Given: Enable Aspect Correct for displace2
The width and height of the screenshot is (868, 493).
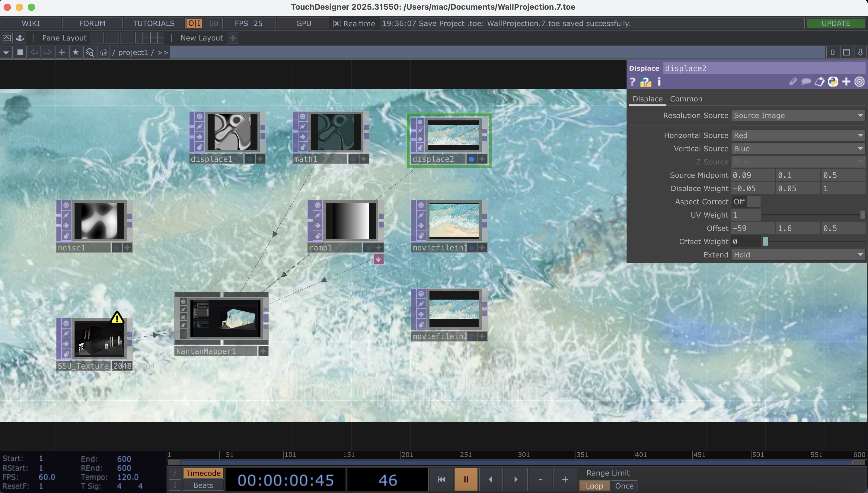Looking at the screenshot, I should 754,202.
